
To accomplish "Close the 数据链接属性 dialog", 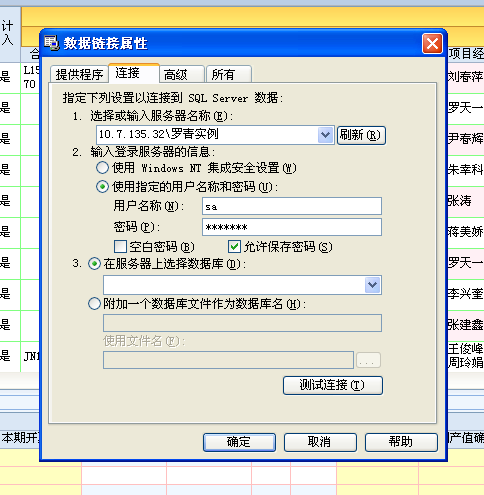I will pyautogui.click(x=432, y=44).
